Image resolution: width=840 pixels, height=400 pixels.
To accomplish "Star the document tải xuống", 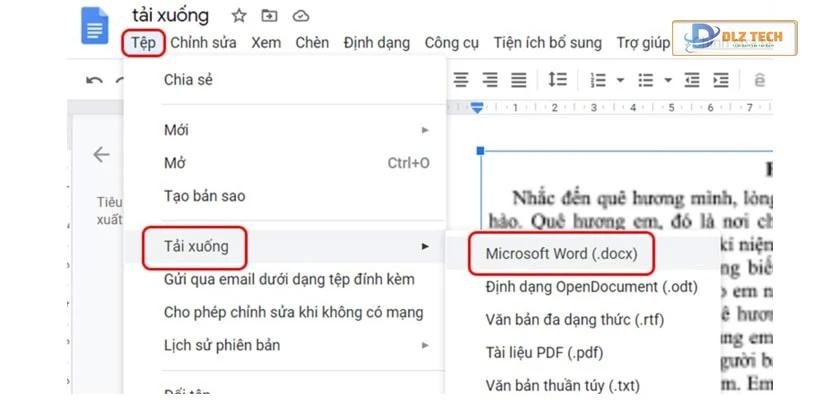I will tap(239, 15).
